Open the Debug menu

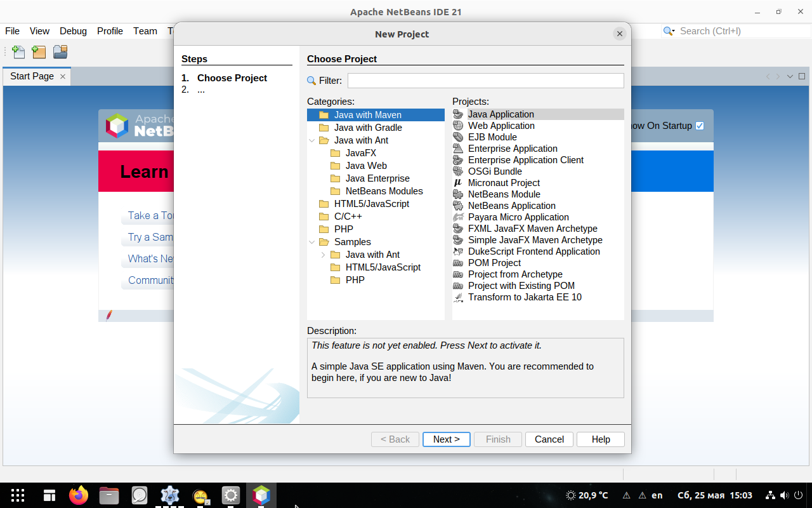(74, 31)
